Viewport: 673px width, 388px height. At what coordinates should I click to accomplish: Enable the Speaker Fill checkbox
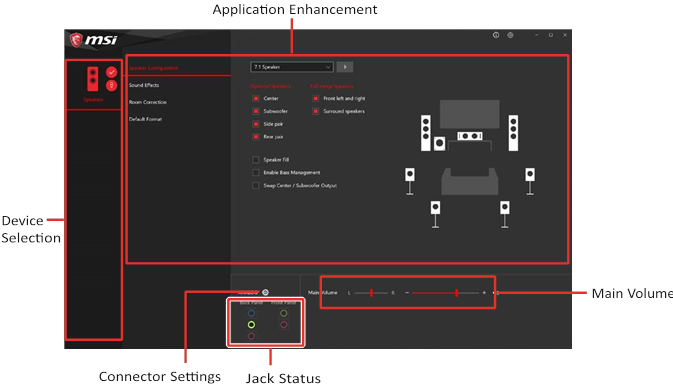256,160
